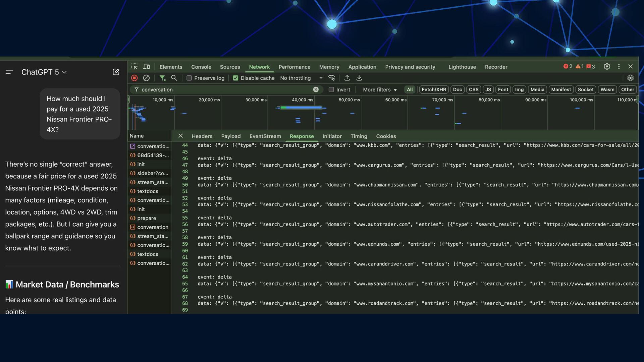Open the No throttling dropdown

[301, 78]
